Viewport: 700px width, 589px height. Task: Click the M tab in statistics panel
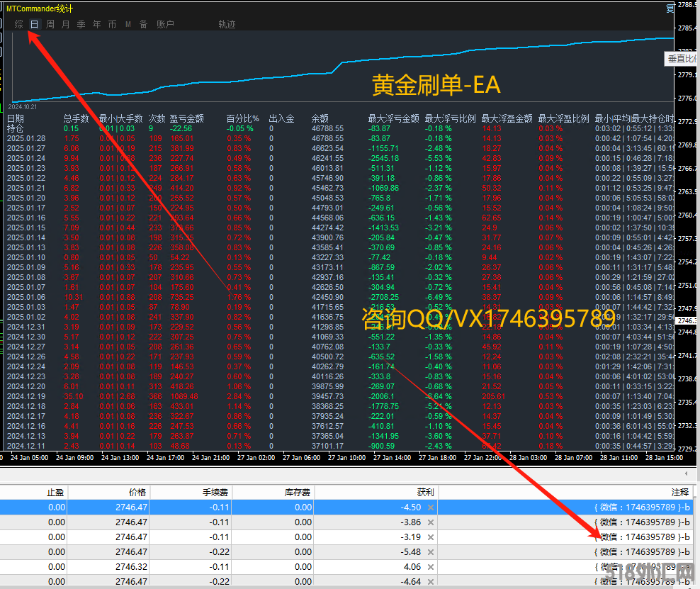click(x=128, y=24)
